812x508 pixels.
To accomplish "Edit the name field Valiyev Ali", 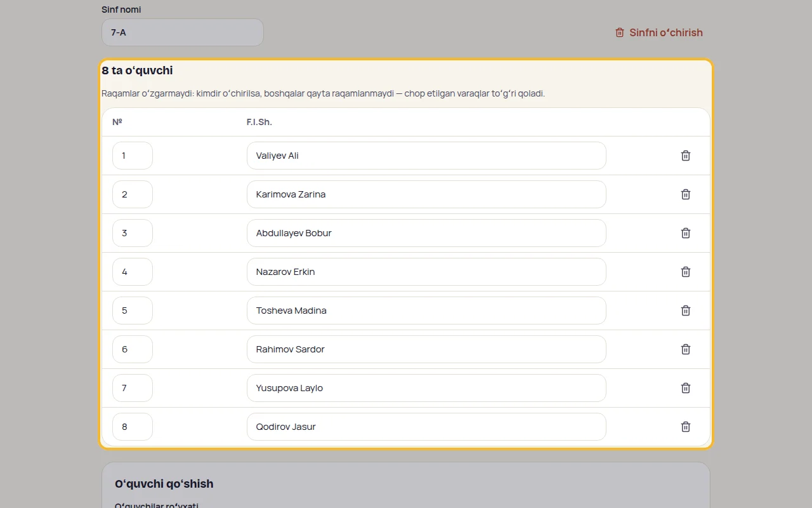I will pyautogui.click(x=426, y=156).
